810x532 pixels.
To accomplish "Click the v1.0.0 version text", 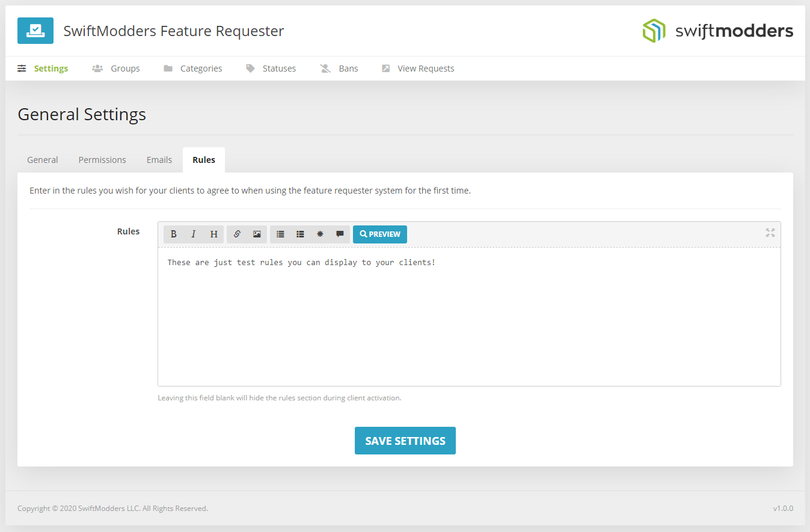I will coord(783,509).
